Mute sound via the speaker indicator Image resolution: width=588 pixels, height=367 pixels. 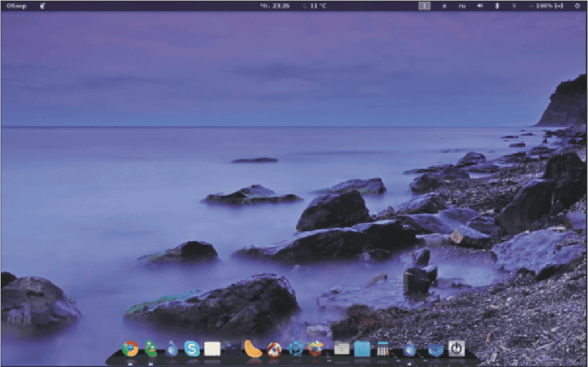(x=479, y=5)
